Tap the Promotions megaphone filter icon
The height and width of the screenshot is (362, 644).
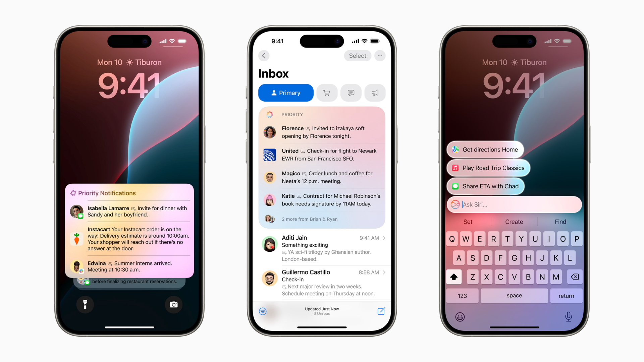(x=376, y=93)
